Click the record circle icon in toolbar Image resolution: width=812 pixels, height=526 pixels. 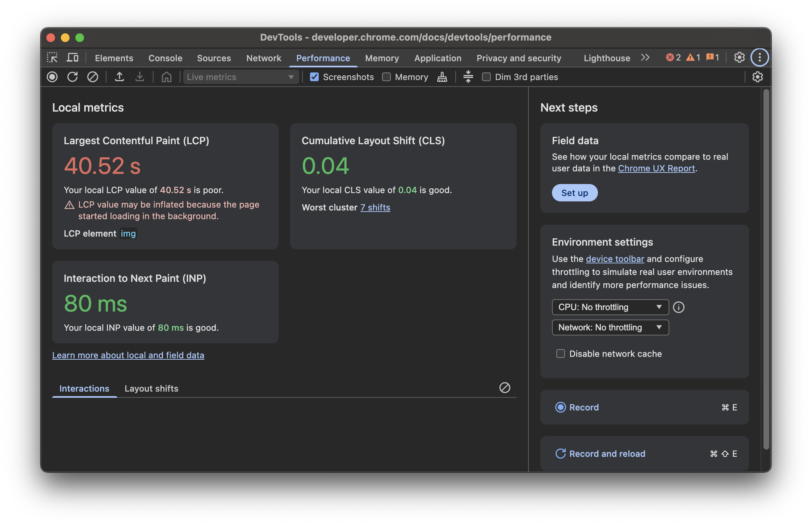[x=52, y=77]
